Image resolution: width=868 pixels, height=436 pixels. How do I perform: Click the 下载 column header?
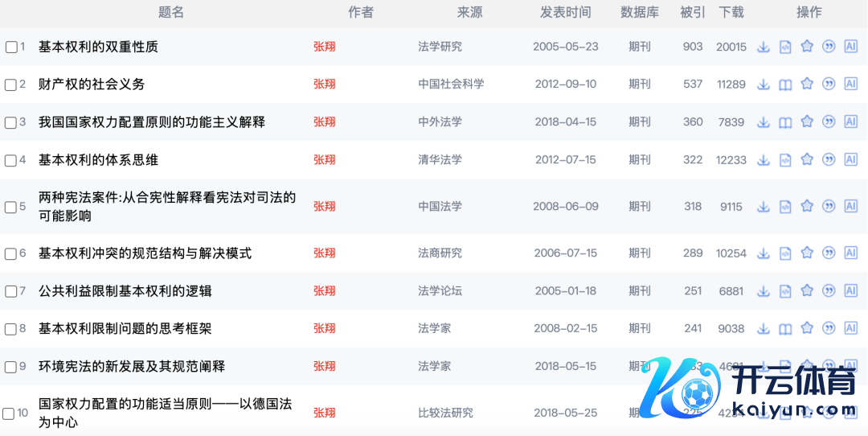[731, 12]
